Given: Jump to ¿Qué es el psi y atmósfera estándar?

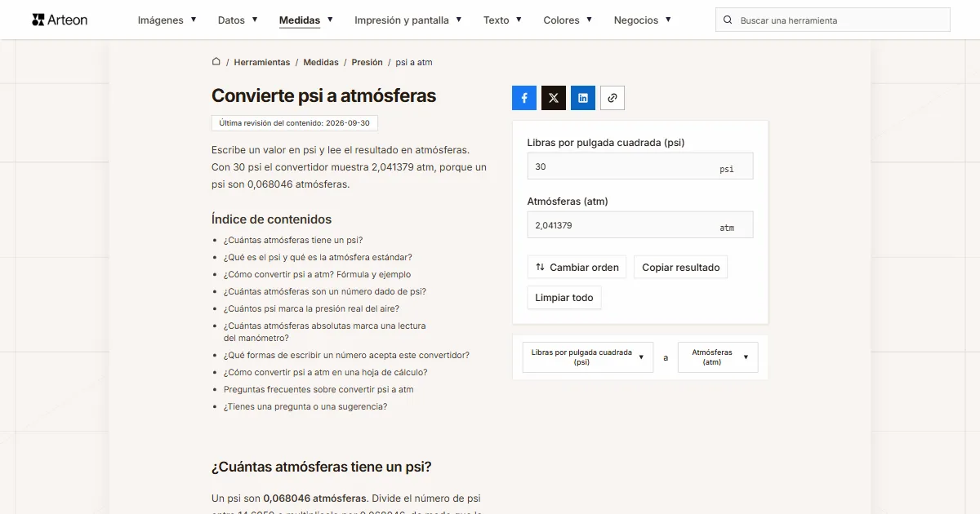Looking at the screenshot, I should click(x=318, y=257).
